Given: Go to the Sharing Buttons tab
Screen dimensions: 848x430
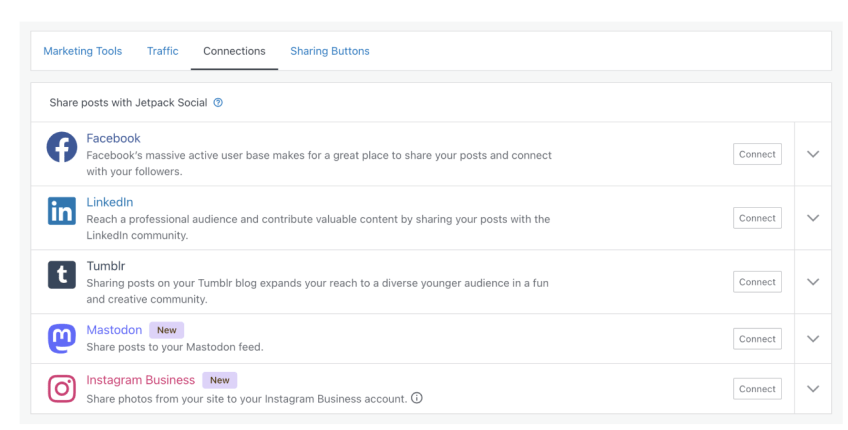Looking at the screenshot, I should click(329, 51).
